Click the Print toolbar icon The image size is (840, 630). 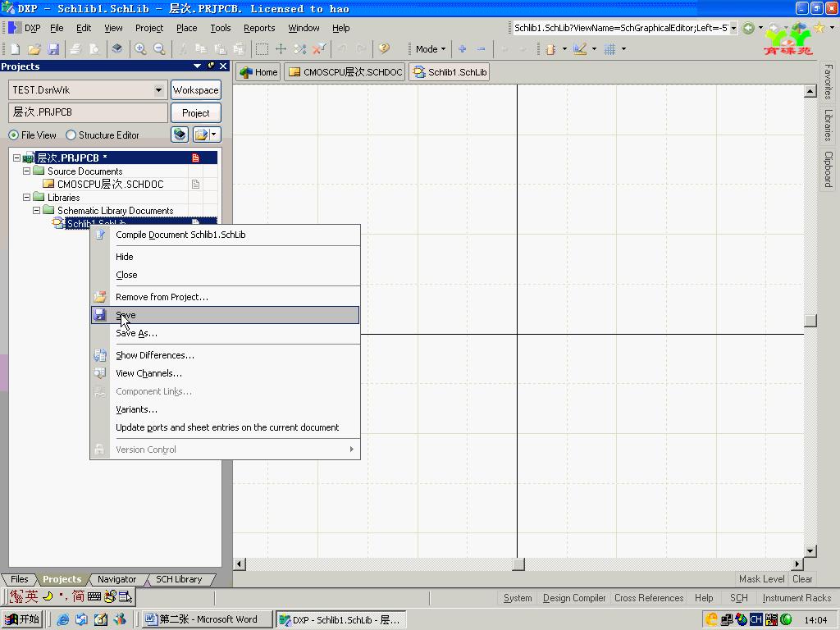(75, 49)
